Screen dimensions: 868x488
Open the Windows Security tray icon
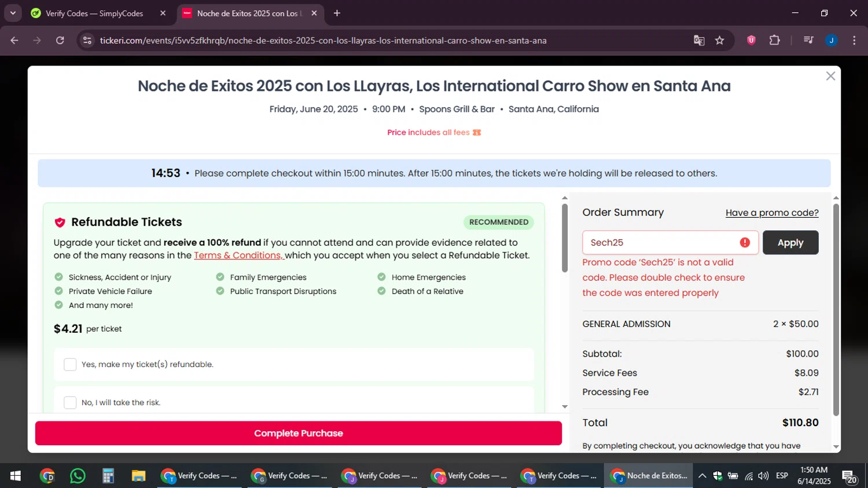tap(718, 476)
